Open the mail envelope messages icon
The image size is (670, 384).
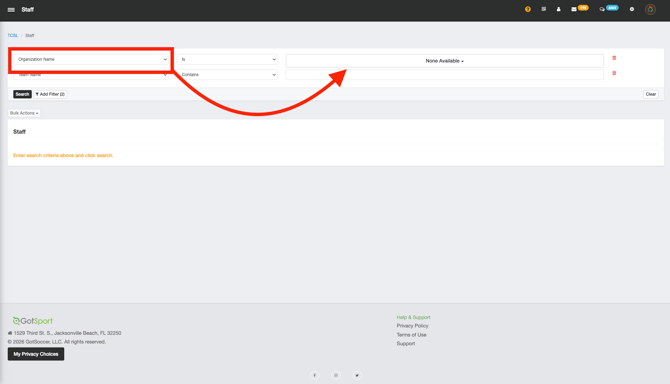[574, 9]
